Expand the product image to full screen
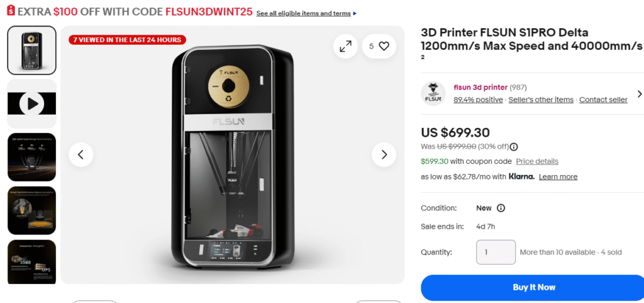 pyautogui.click(x=345, y=46)
